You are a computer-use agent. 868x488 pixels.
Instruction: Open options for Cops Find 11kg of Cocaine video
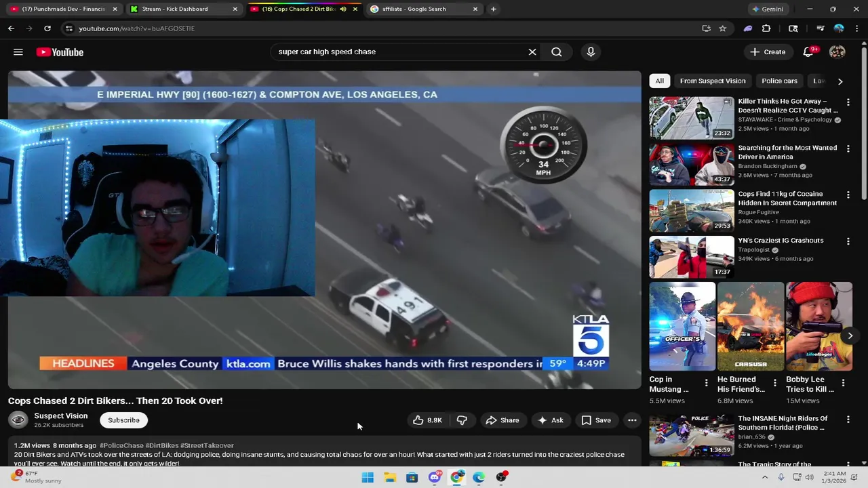tap(848, 195)
